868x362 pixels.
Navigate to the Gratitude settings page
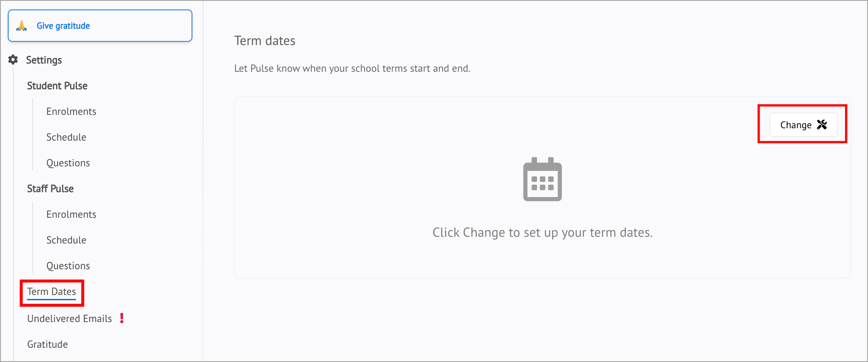[48, 344]
